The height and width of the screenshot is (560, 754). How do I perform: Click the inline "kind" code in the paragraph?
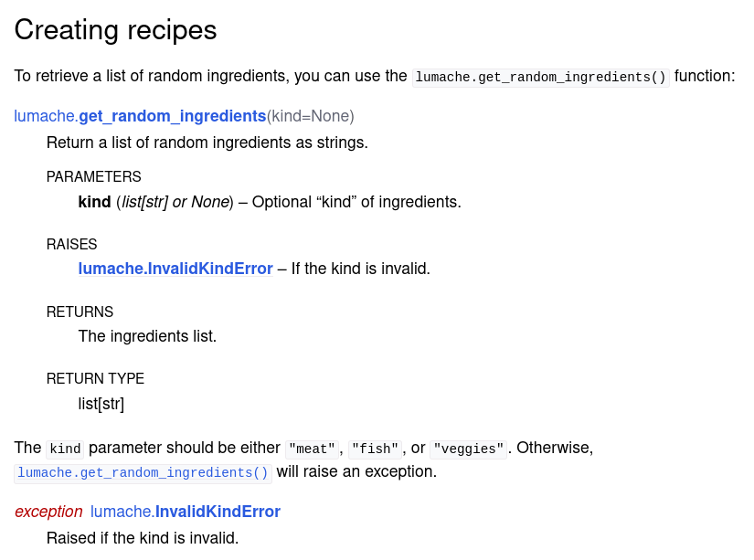point(65,449)
